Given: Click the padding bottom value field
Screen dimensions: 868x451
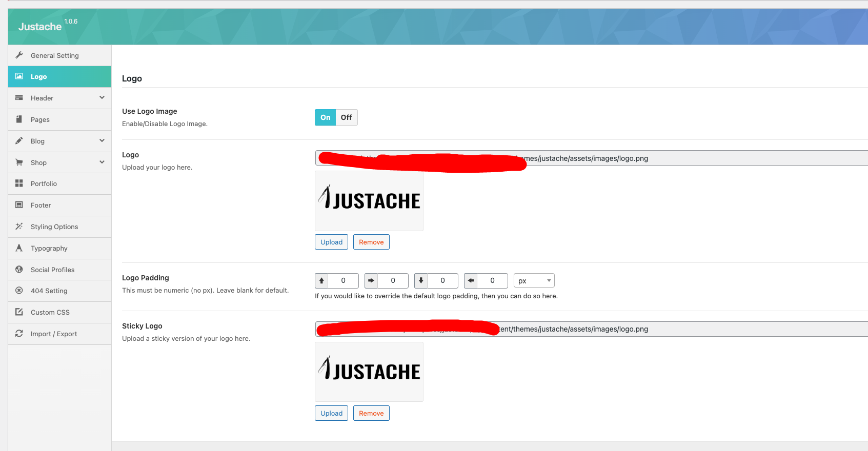Looking at the screenshot, I should pyautogui.click(x=442, y=281).
